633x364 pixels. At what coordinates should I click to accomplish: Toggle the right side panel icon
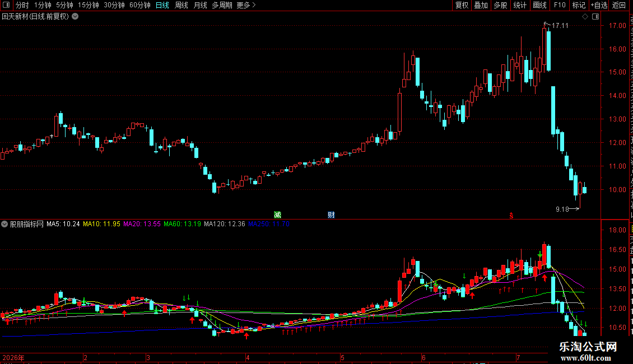595,17
